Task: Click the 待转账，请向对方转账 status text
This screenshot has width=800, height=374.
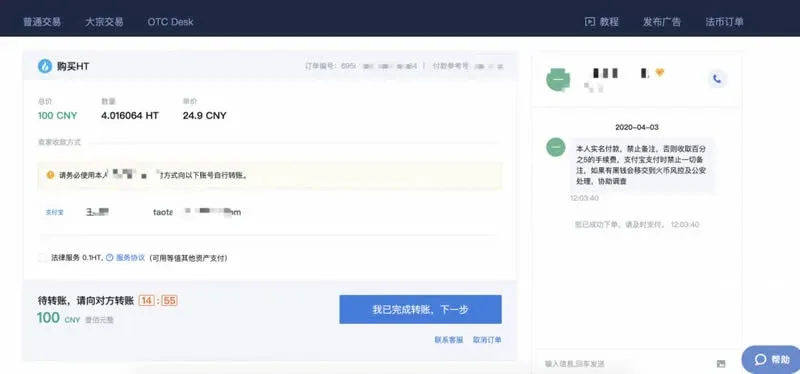Action: pos(86,301)
